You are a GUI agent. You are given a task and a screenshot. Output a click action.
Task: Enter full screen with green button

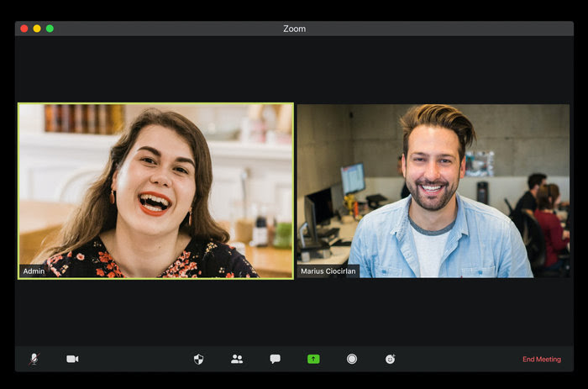pyautogui.click(x=50, y=29)
